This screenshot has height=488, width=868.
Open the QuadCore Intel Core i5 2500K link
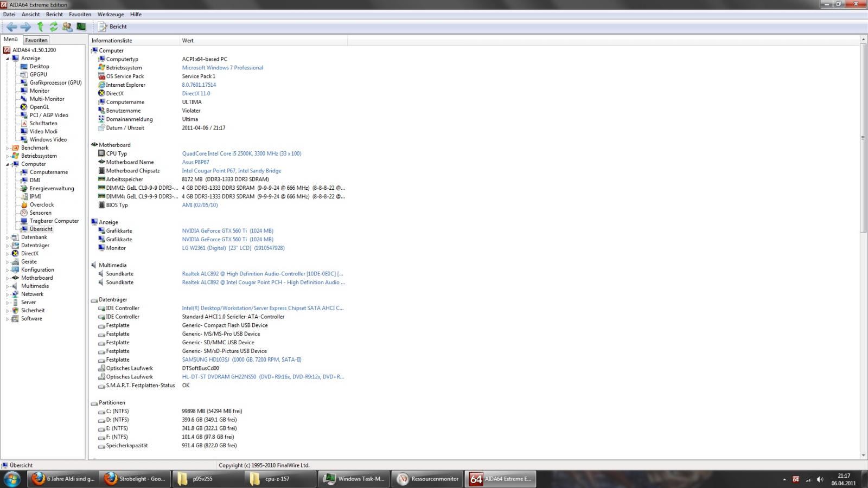coord(241,153)
